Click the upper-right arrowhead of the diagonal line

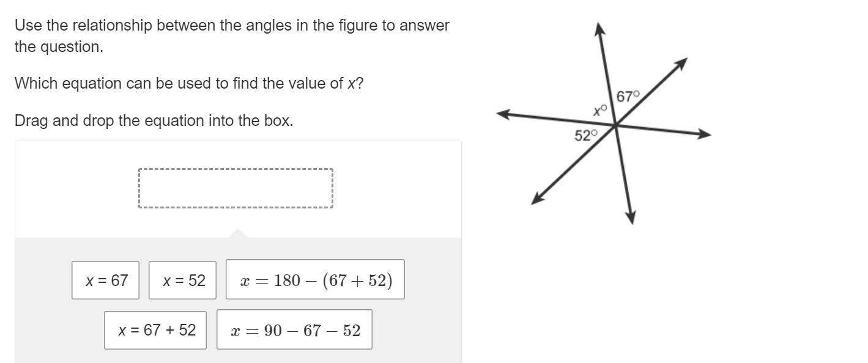(x=682, y=63)
